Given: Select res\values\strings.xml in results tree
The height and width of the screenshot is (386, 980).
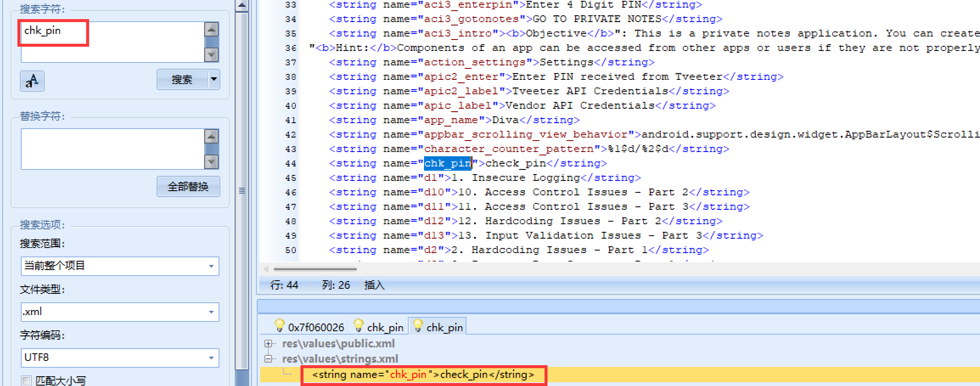Looking at the screenshot, I should pos(340,359).
